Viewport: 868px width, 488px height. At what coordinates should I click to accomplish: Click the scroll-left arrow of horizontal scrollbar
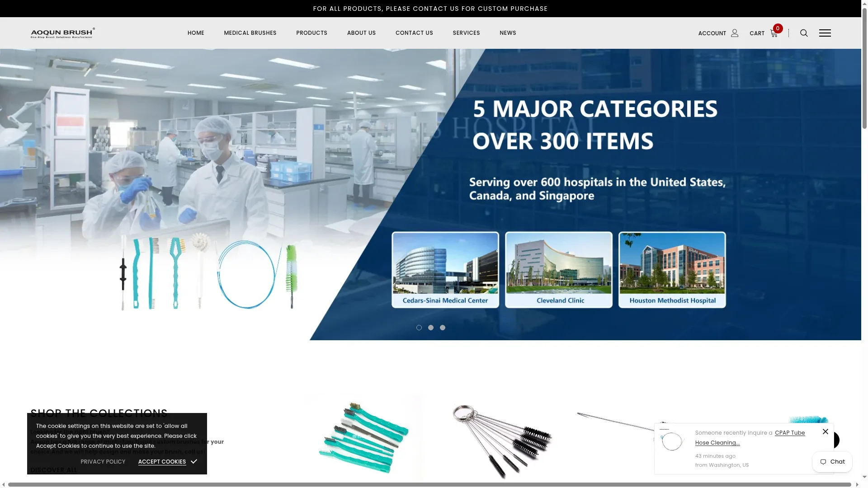pyautogui.click(x=4, y=485)
